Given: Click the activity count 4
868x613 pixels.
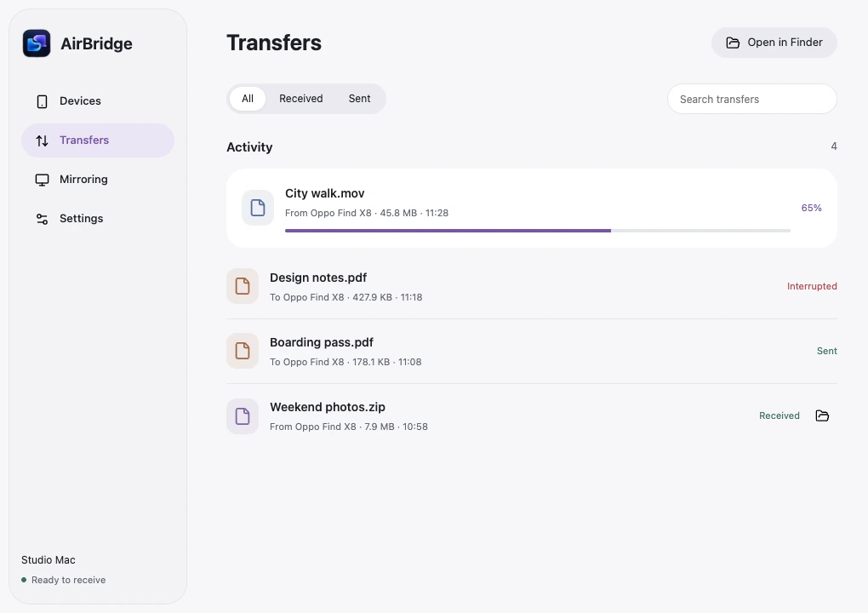Looking at the screenshot, I should click(834, 146).
